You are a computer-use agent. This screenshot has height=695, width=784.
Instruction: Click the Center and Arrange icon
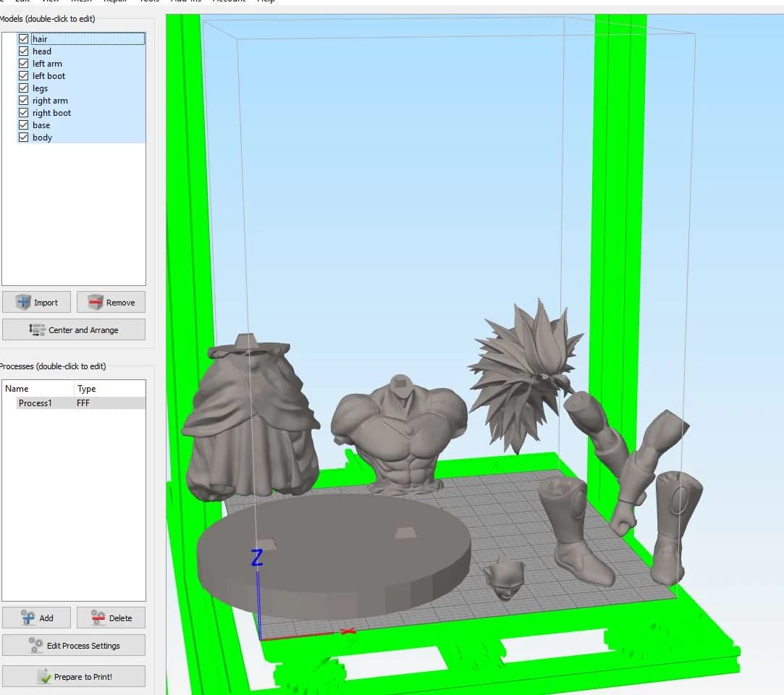pos(36,329)
